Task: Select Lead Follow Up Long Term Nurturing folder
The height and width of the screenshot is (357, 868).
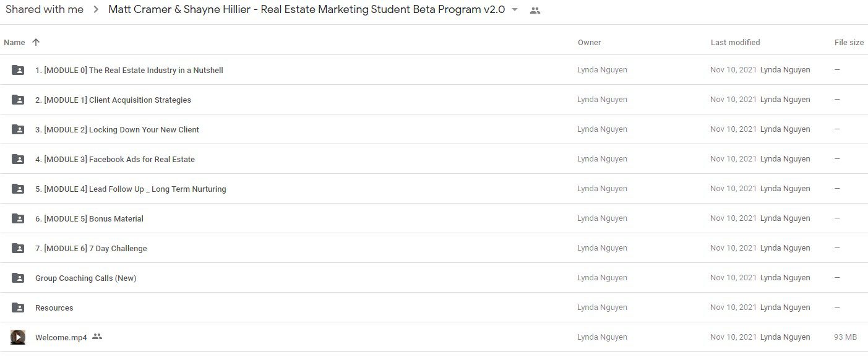Action: point(434,189)
